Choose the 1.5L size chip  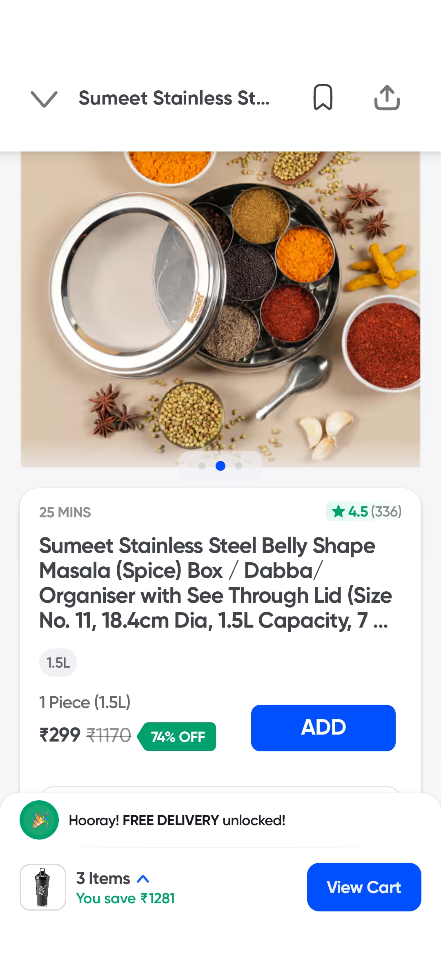pyautogui.click(x=58, y=662)
